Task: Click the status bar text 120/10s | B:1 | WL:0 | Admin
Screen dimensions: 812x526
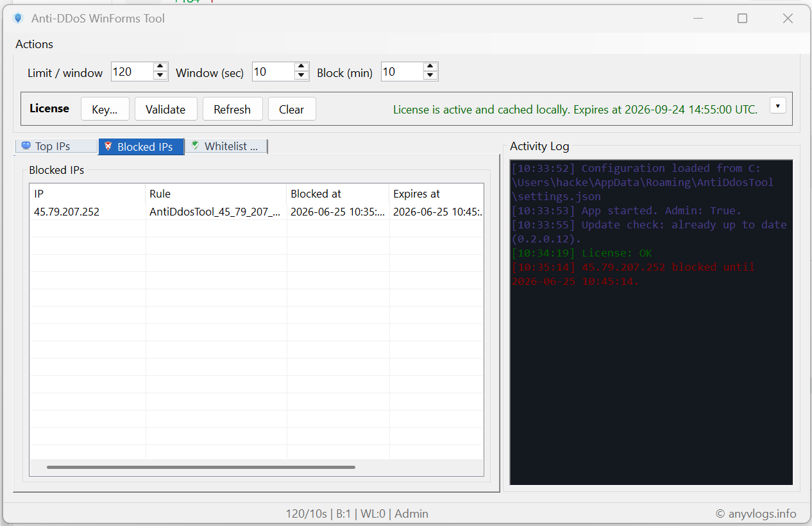Action: 357,514
